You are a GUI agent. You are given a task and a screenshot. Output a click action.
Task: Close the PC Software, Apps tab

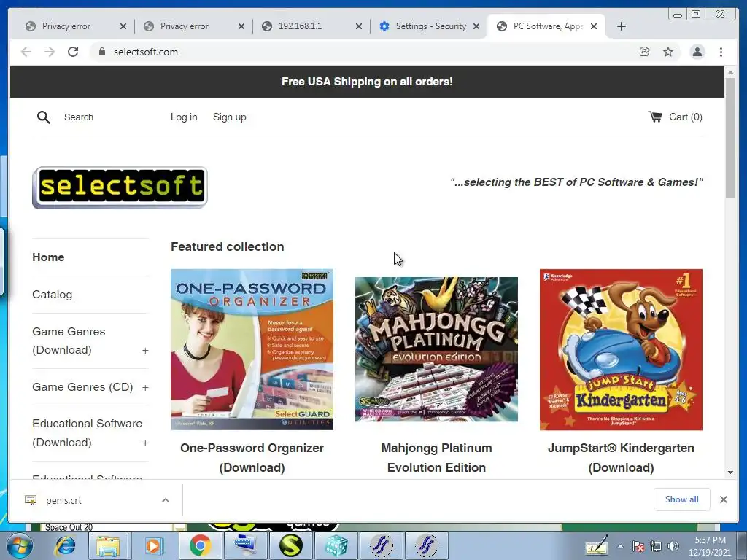pyautogui.click(x=594, y=26)
